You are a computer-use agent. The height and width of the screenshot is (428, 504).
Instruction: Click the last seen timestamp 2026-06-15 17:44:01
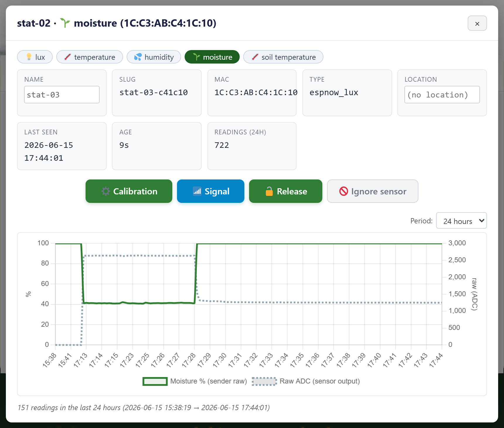coord(49,152)
